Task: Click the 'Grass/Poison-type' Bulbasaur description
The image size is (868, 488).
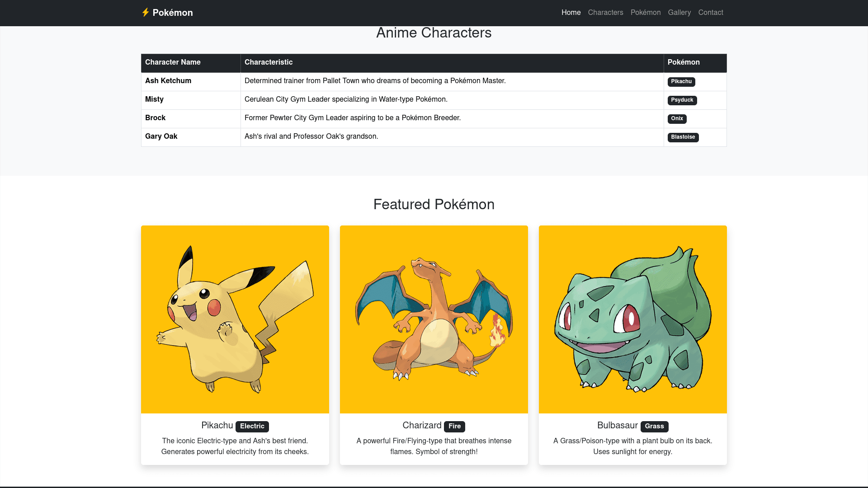Action: pyautogui.click(x=633, y=446)
